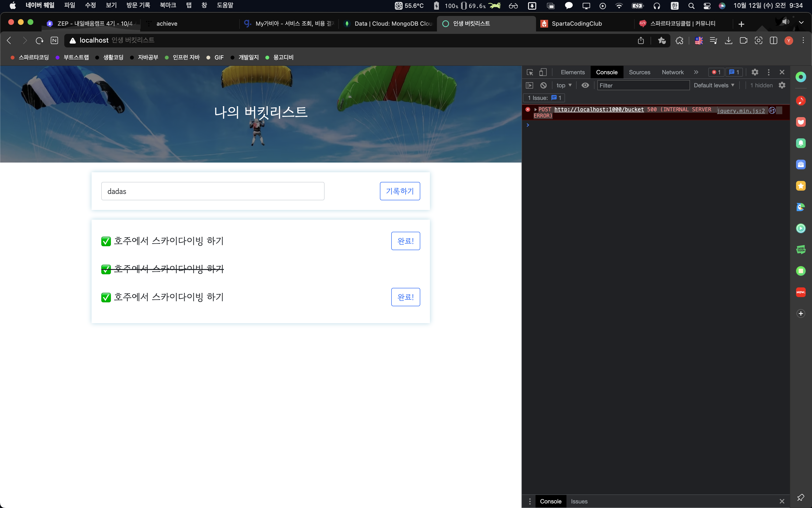
Task: Click the green Webtoon icon in the sidebar
Action: coord(801,249)
